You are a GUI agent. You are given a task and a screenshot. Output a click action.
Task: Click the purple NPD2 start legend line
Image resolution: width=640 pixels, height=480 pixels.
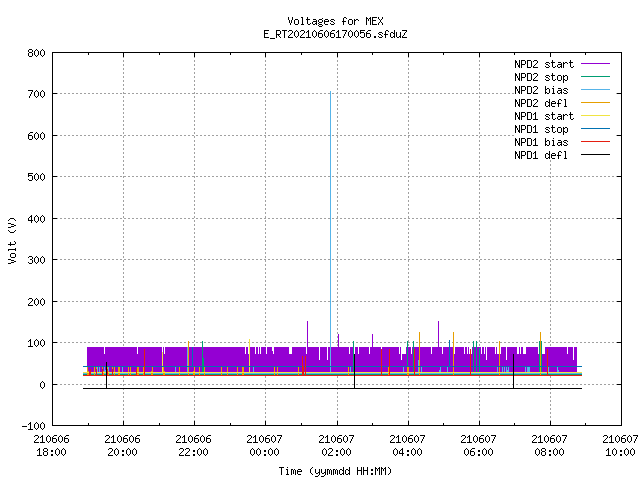pyautogui.click(x=595, y=64)
